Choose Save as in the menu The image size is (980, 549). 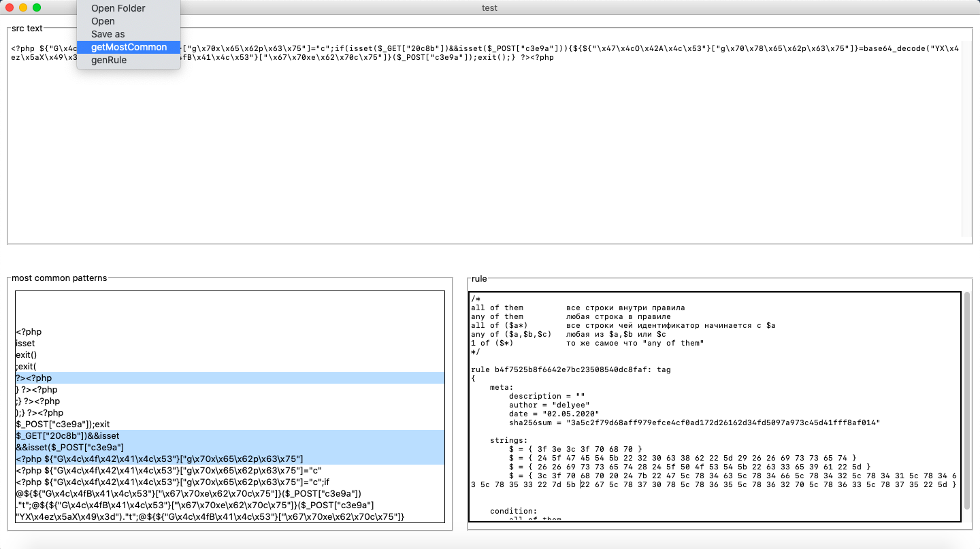pyautogui.click(x=129, y=34)
